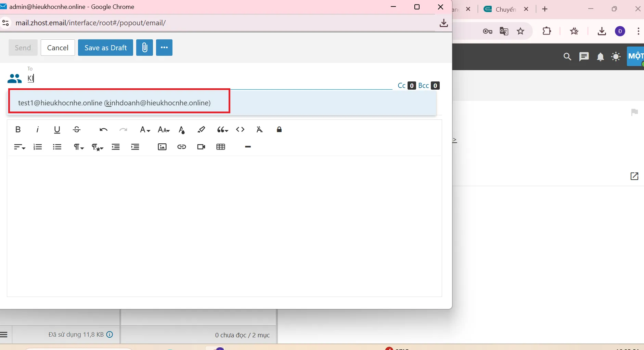Click the attach file paperclip icon
This screenshot has height=350, width=644.
pos(144,48)
